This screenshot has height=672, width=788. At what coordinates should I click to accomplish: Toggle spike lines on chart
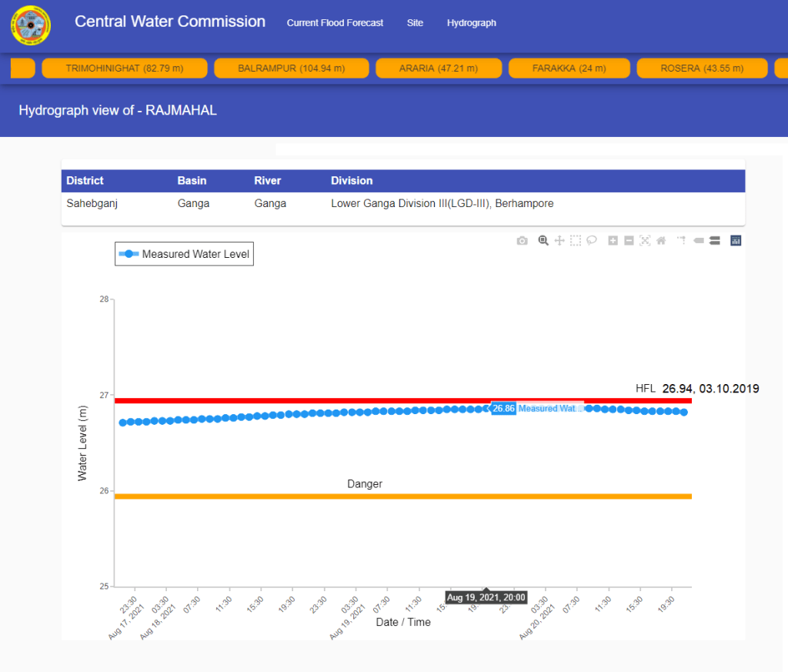pos(682,241)
